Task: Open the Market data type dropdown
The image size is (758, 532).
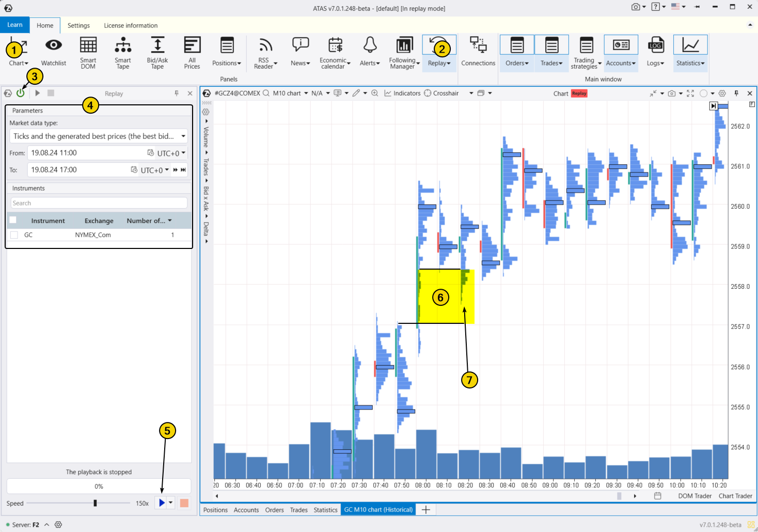Action: [183, 136]
